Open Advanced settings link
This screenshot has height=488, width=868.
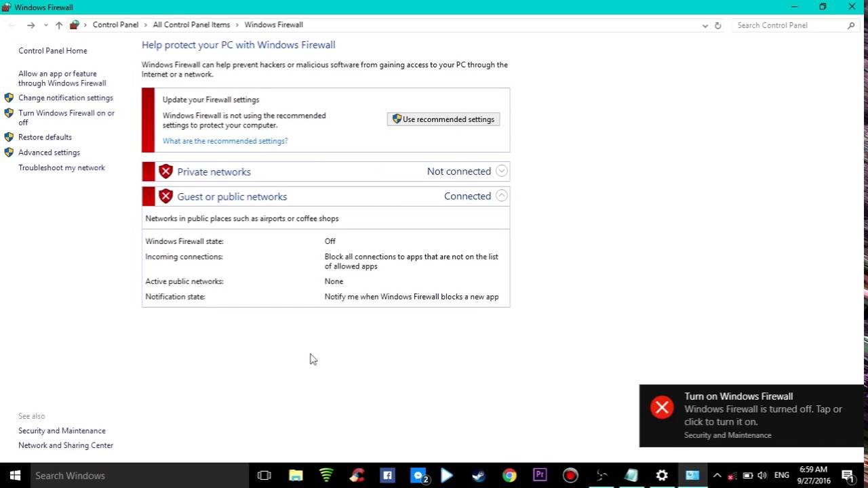[49, 152]
